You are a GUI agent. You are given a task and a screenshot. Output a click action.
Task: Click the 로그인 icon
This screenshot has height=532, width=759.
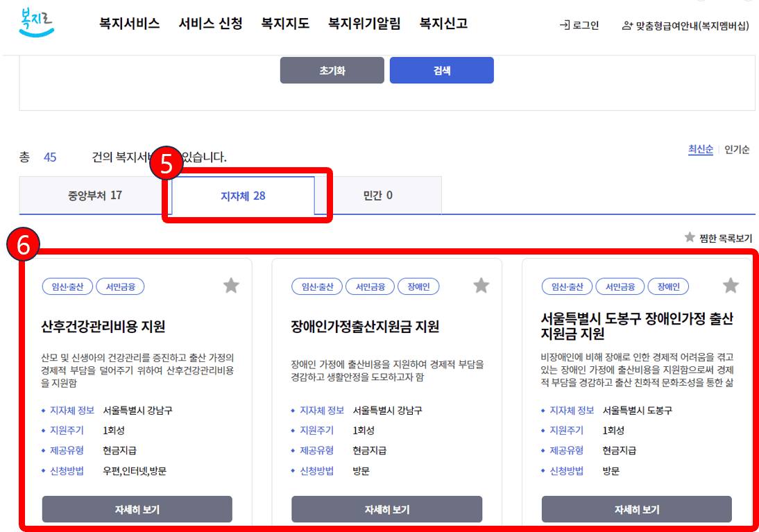coord(564,23)
